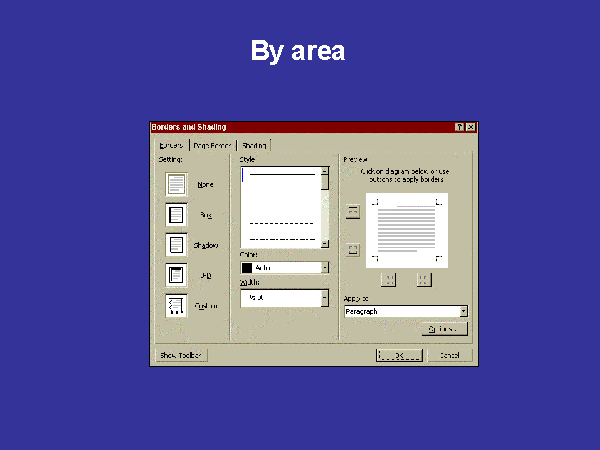
Task: Toggle the left border button under preview
Action: coord(391,280)
